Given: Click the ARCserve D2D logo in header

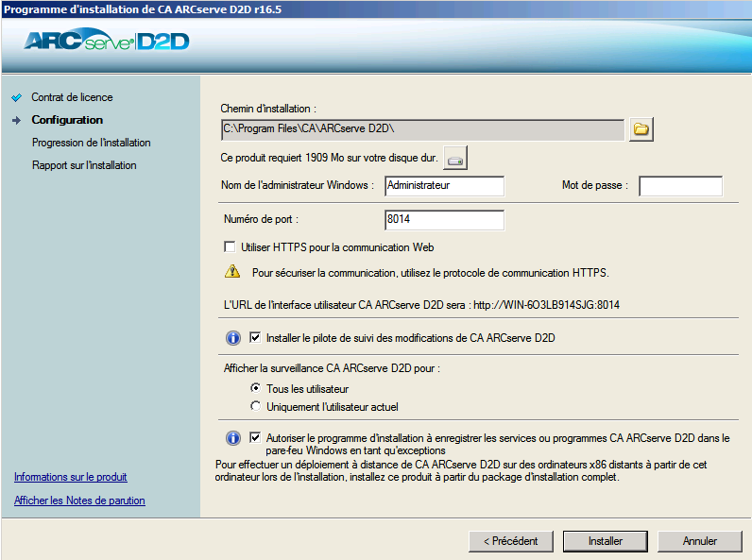Looking at the screenshot, I should click(107, 41).
